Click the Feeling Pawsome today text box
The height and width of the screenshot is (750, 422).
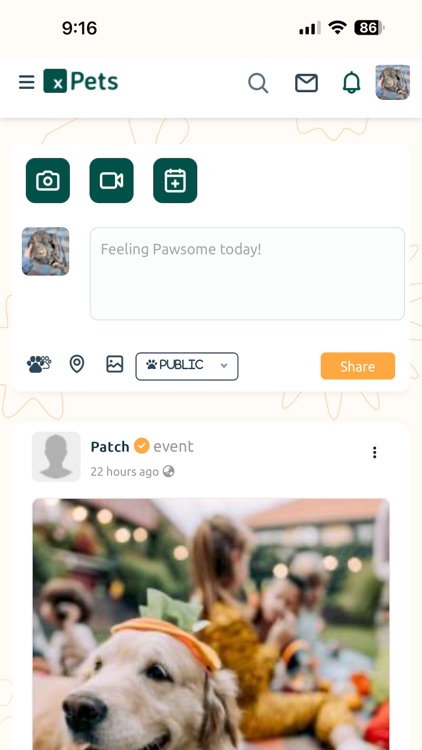point(247,274)
